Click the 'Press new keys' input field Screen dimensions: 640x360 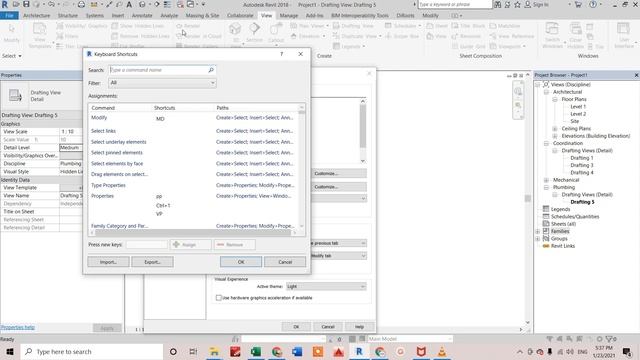(x=147, y=244)
